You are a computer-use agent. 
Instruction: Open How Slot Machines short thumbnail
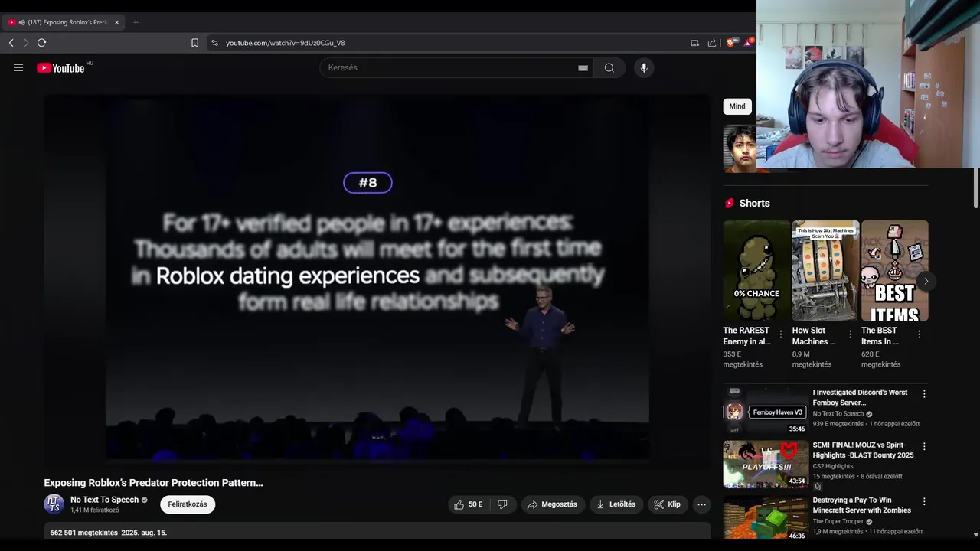pyautogui.click(x=825, y=271)
